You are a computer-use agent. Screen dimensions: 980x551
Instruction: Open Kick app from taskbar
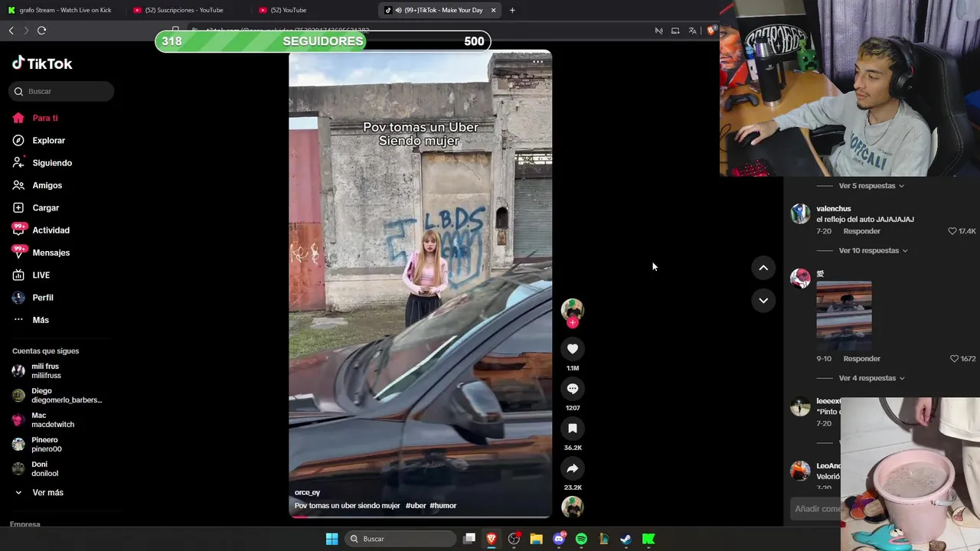pyautogui.click(x=648, y=539)
